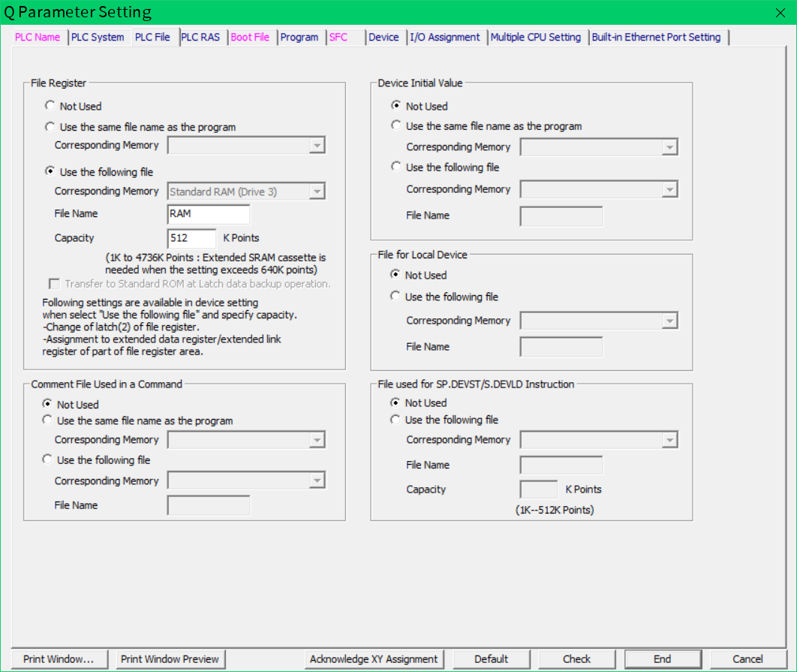Toggle Transfer to Standard ROM checkbox
This screenshot has width=797, height=672.
coord(54,284)
